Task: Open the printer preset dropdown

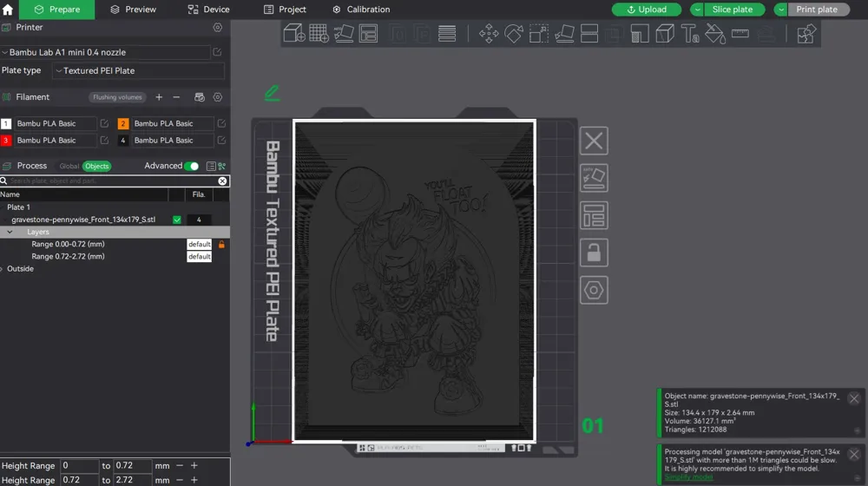Action: click(105, 52)
